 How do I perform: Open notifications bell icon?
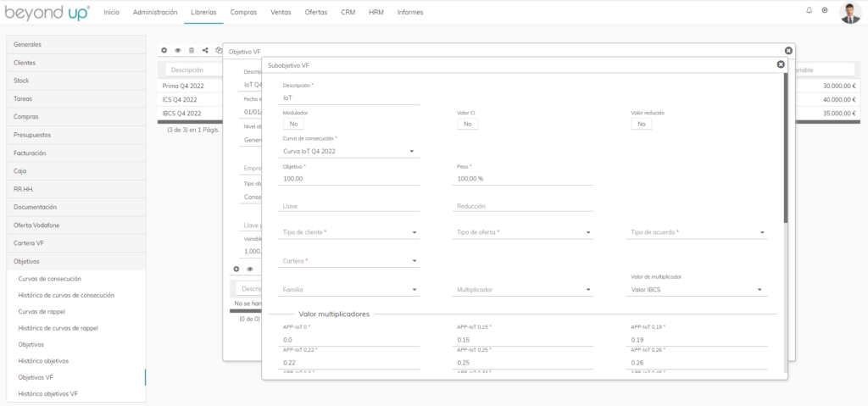point(809,11)
